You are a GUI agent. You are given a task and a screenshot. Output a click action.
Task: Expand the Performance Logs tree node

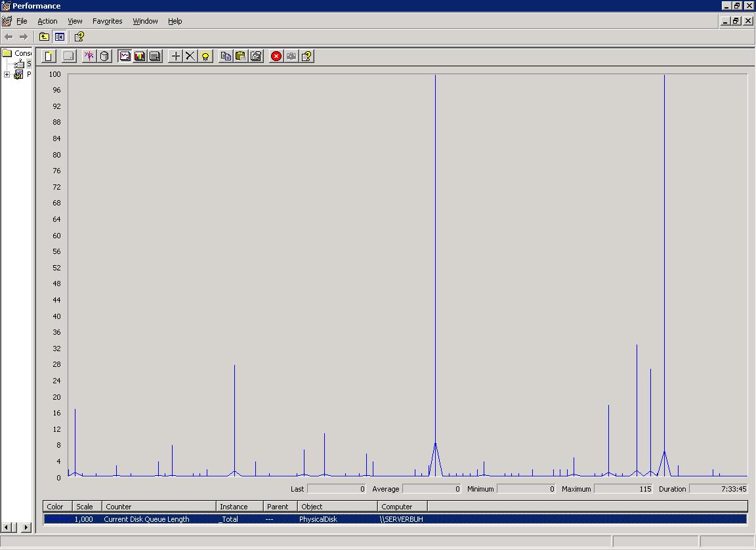coord(7,75)
